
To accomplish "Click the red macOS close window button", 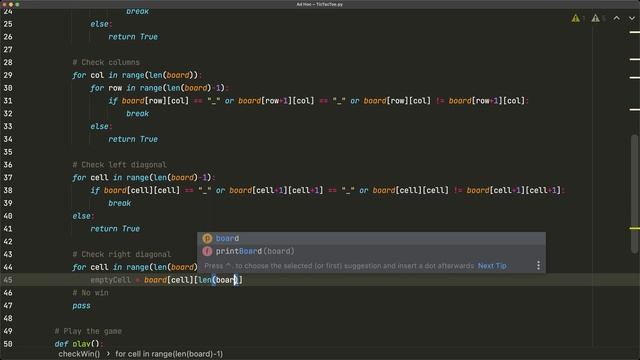I will pos(4,4).
